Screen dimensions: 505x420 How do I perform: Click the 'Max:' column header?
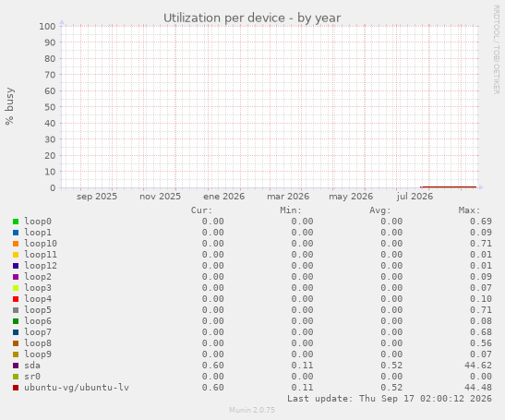(x=469, y=210)
